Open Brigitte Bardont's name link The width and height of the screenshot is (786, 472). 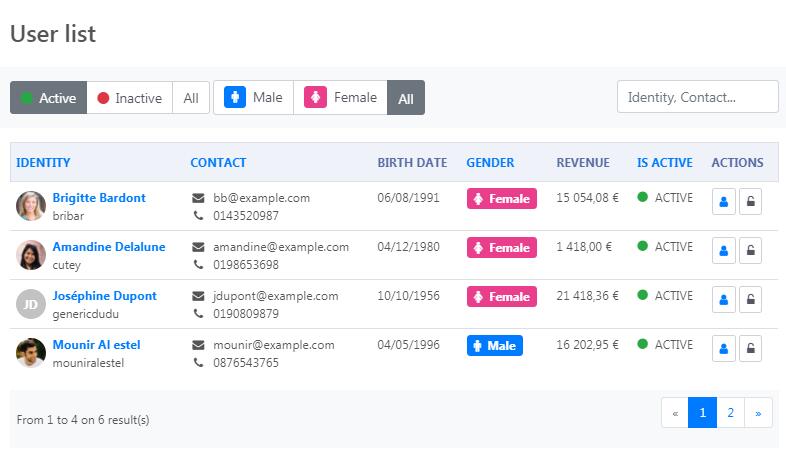[99, 198]
